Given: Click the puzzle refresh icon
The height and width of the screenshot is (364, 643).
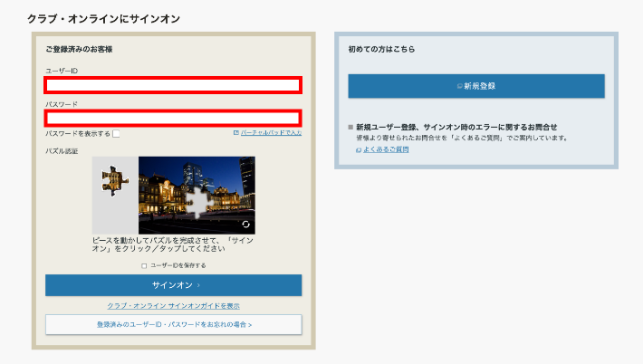Looking at the screenshot, I should 245,224.
